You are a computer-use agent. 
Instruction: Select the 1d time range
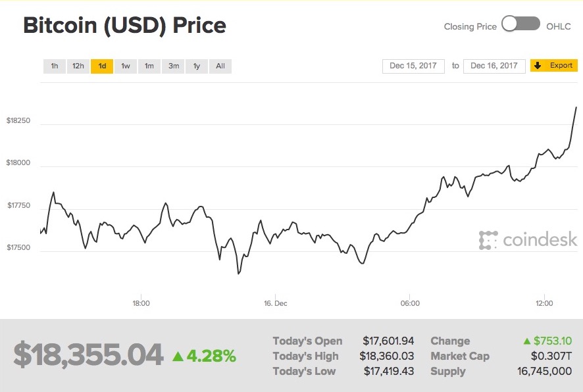(x=102, y=66)
